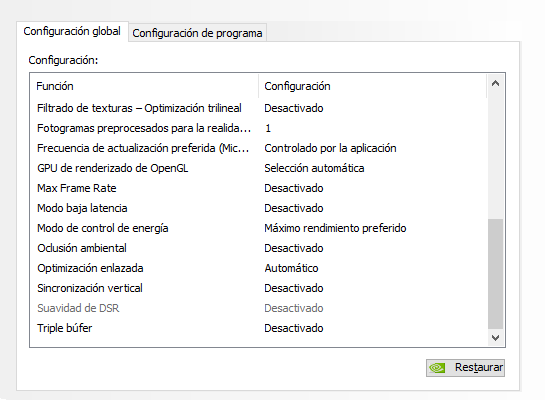Select GPU de renderizado de OpenGL
545x405 pixels.
[259, 168]
